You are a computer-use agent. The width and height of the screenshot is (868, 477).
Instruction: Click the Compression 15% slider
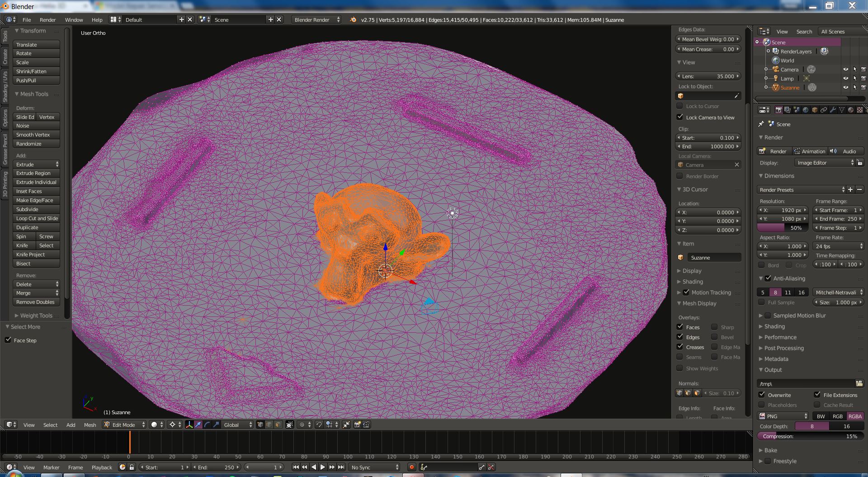810,436
